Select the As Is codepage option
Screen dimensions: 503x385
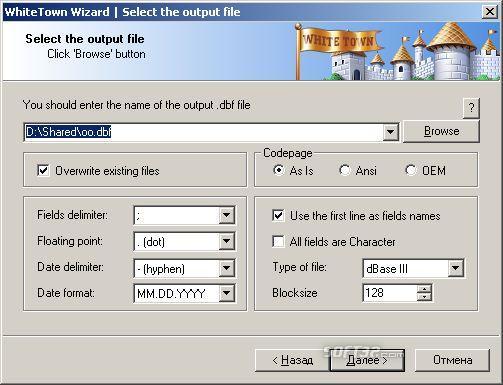(278, 170)
